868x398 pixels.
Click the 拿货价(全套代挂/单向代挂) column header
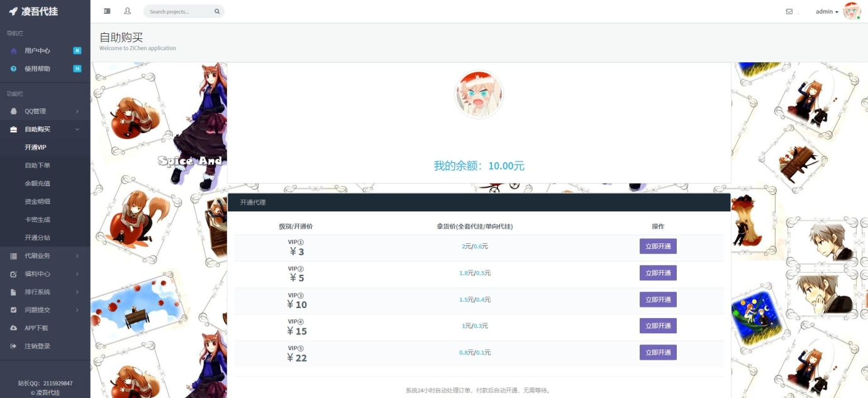click(475, 226)
